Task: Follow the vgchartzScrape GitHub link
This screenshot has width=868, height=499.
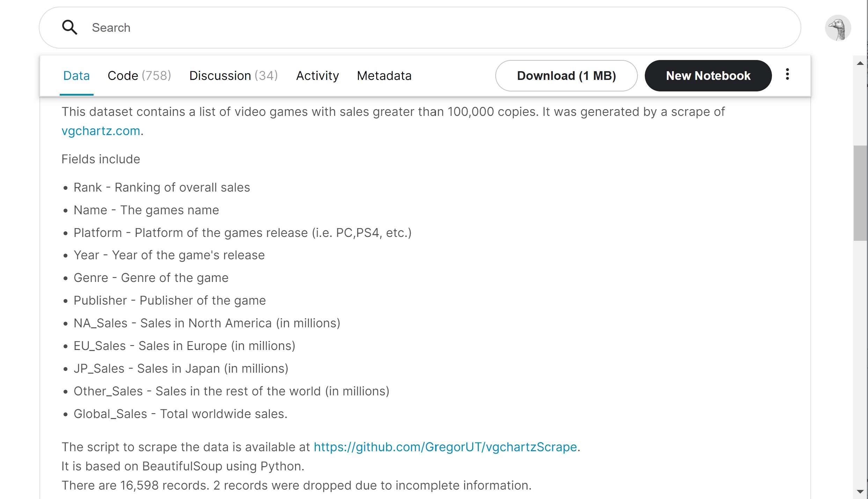Action: point(445,447)
